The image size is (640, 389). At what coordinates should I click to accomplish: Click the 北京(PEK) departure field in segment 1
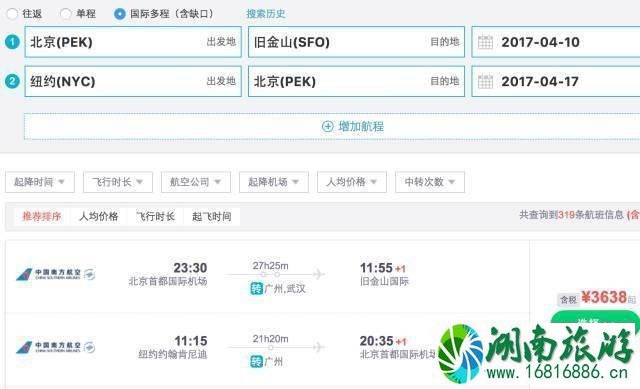133,42
